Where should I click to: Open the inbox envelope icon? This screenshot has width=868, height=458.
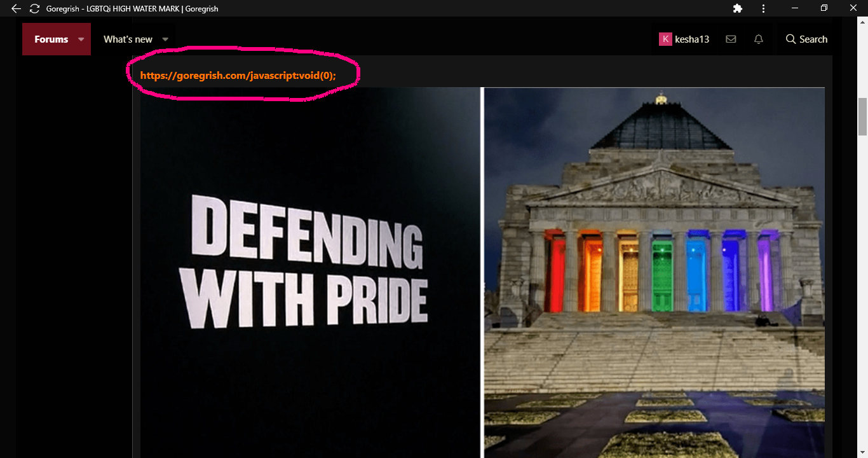[731, 39]
